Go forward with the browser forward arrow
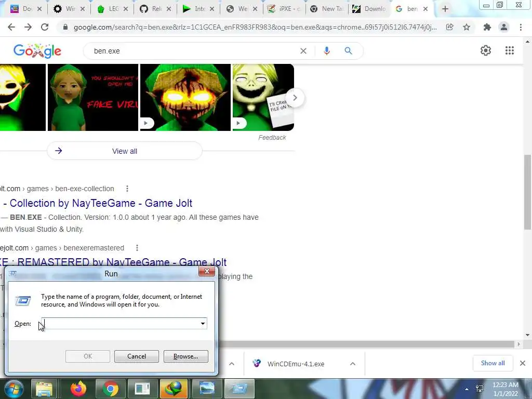532x399 pixels. point(28,27)
